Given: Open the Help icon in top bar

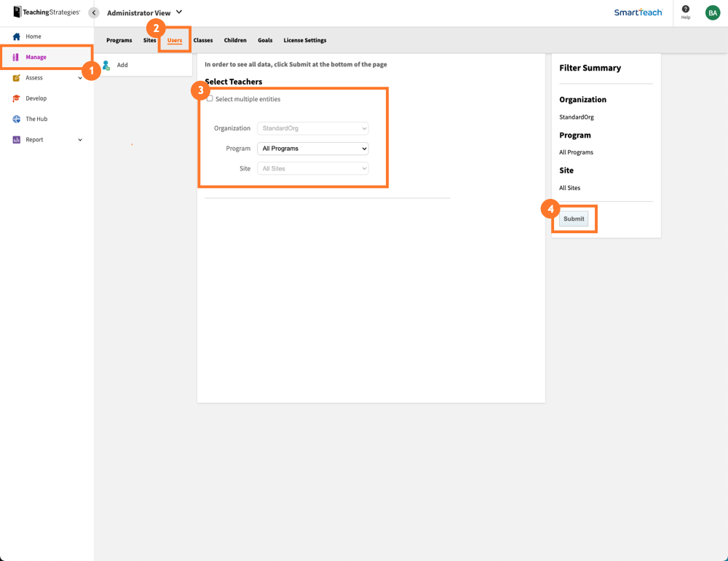Looking at the screenshot, I should pos(685,12).
